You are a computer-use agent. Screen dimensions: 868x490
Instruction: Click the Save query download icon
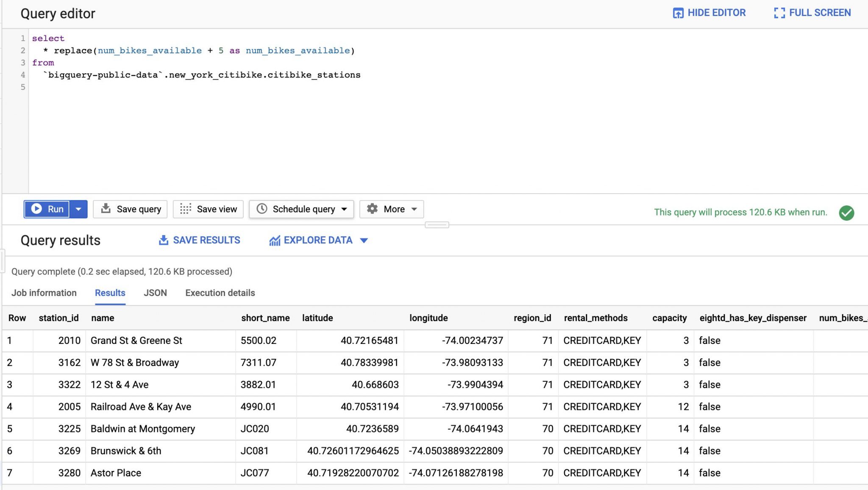coord(105,209)
